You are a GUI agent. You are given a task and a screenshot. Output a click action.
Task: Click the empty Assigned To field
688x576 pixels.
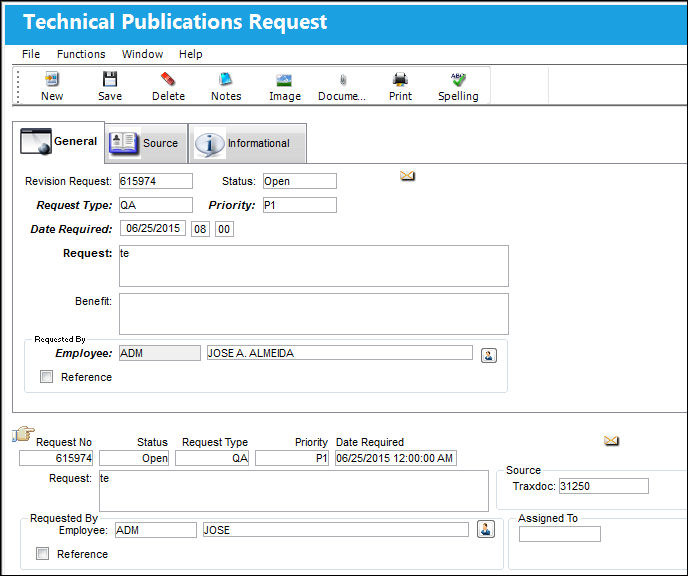click(559, 534)
